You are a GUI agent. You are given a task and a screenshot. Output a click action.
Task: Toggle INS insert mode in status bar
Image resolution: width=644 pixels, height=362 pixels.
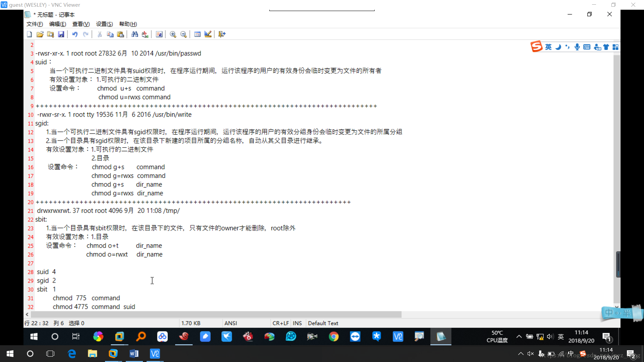[297, 323]
